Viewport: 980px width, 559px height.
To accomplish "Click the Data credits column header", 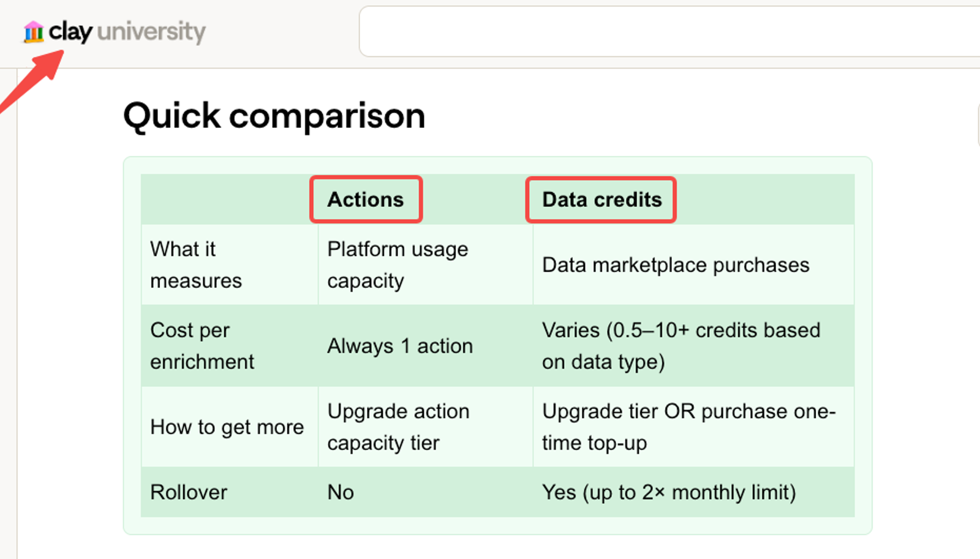I will (x=602, y=200).
